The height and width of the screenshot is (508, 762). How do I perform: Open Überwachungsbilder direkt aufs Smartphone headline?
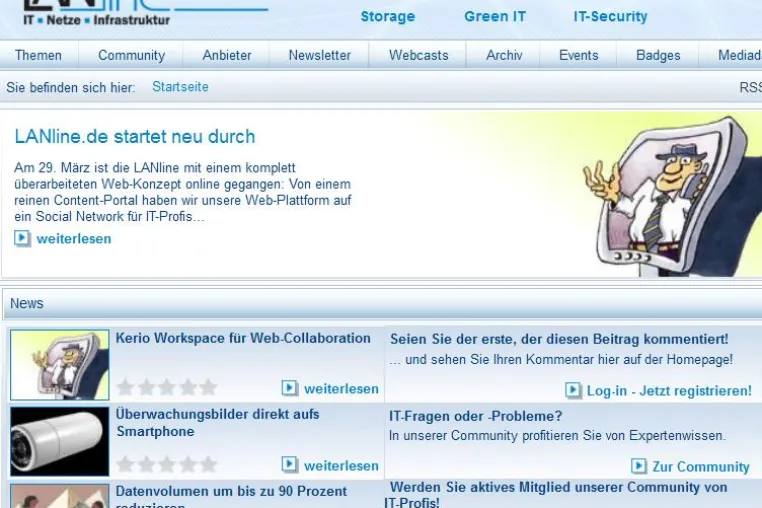pos(217,422)
